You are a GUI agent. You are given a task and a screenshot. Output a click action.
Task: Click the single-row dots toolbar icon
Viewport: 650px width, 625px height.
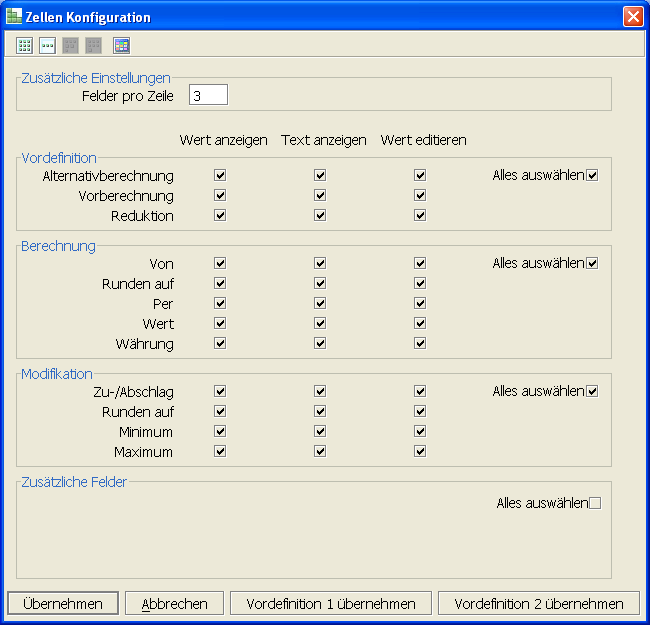coord(47,45)
